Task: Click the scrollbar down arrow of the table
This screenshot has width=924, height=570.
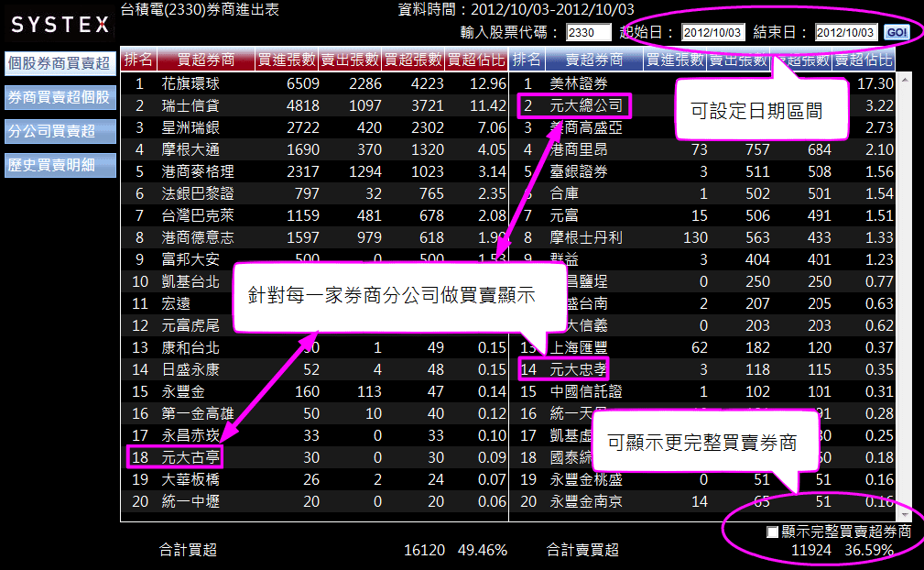Action: 903,516
